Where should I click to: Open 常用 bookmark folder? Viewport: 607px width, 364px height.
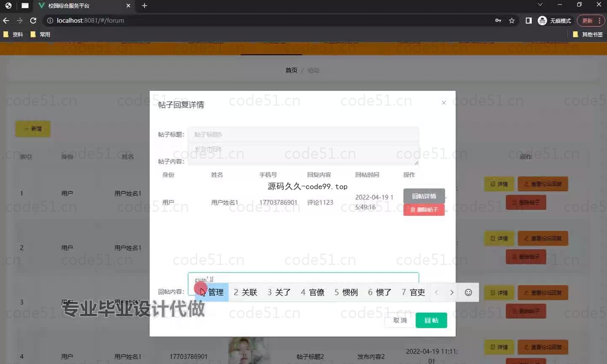(40, 35)
